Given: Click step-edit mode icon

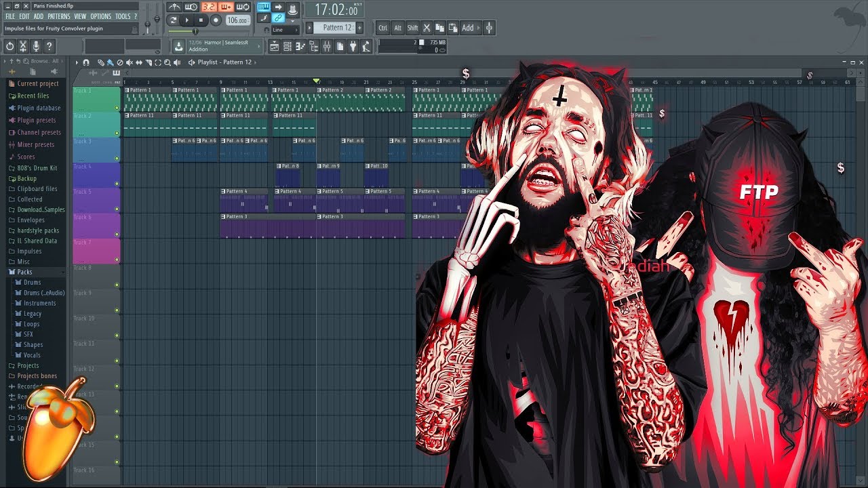Looking at the screenshot, I should pos(263,18).
